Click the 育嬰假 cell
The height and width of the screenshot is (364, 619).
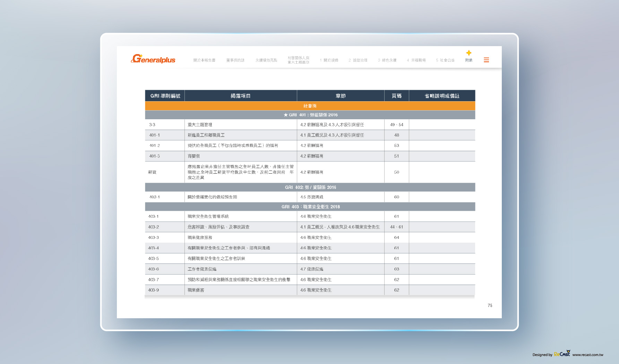coord(241,156)
